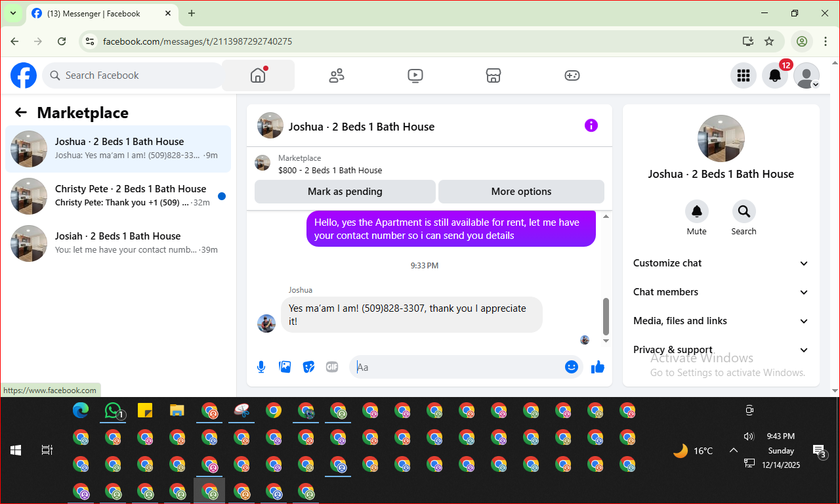Click the Chrome address bar URL

pyautogui.click(x=198, y=41)
